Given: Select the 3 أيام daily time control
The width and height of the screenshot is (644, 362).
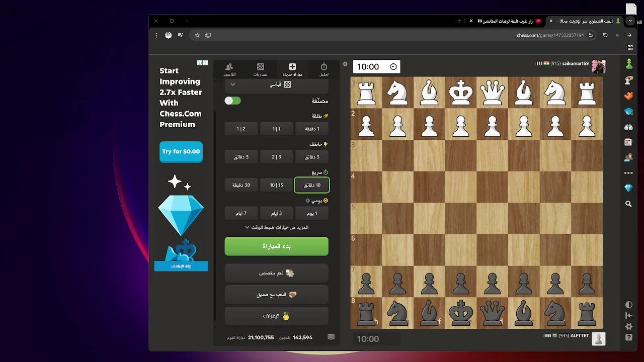Looking at the screenshot, I should pyautogui.click(x=276, y=213).
